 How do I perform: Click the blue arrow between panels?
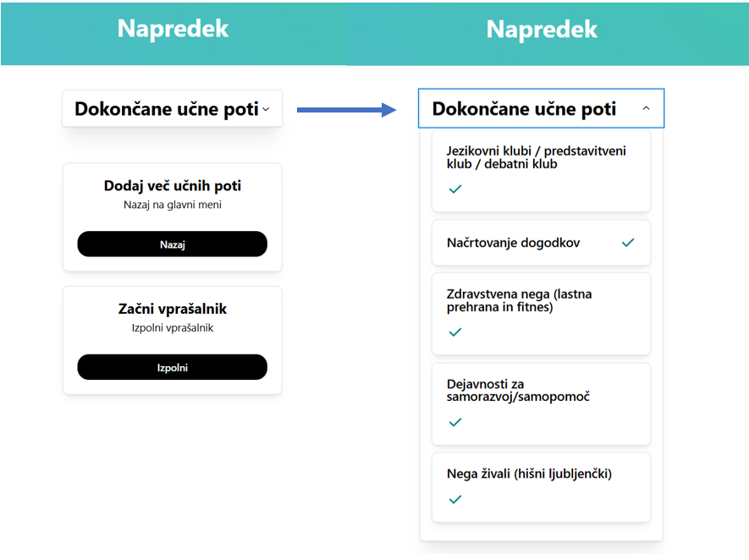click(346, 110)
